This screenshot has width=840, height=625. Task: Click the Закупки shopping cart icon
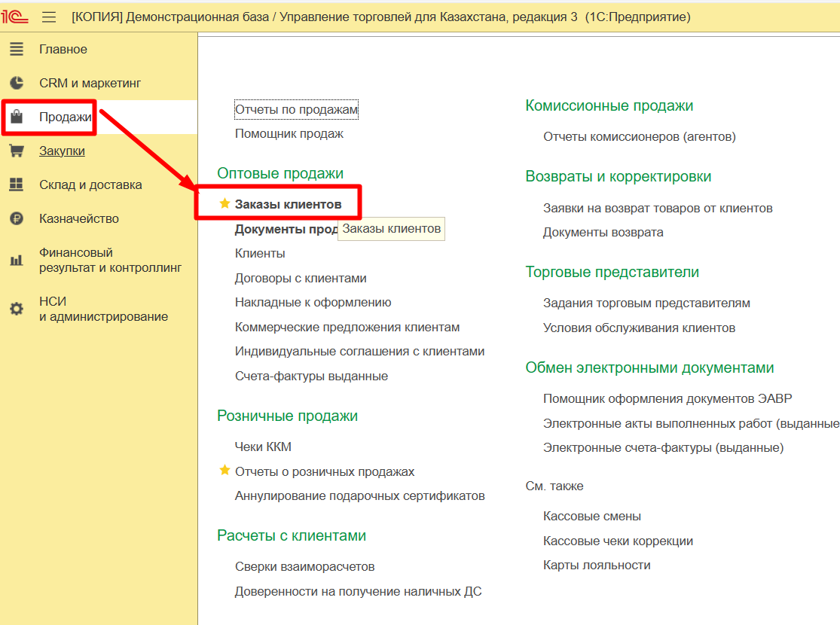16,151
